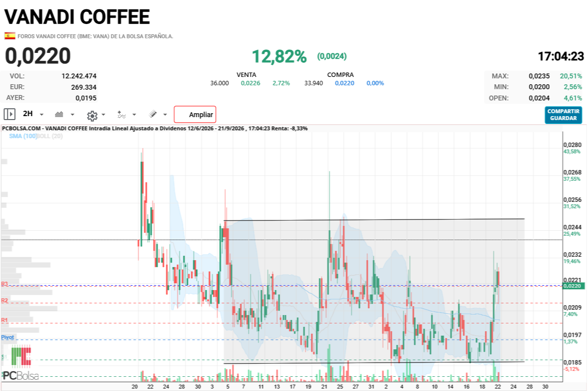The image size is (588, 391).
Task: Click the time 17:04:23
Action: pyautogui.click(x=561, y=56)
